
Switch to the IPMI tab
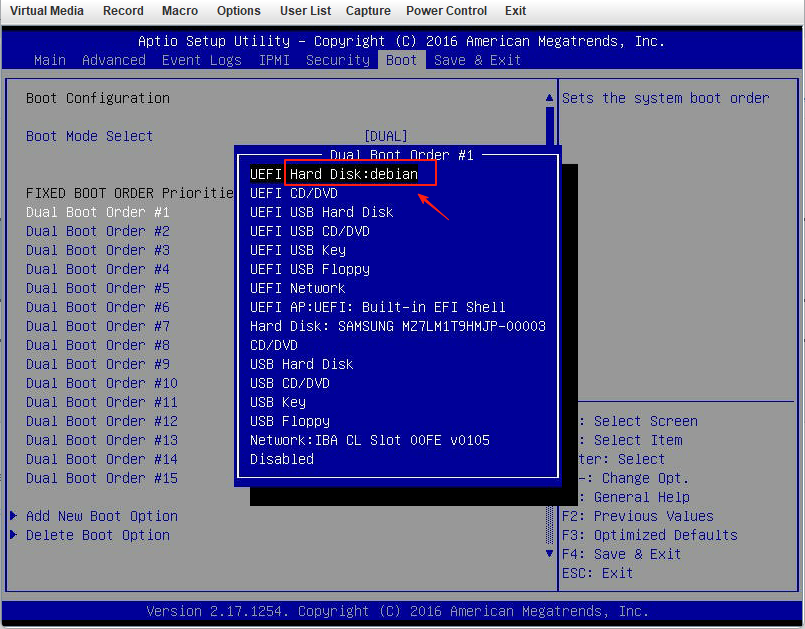pyautogui.click(x=274, y=60)
